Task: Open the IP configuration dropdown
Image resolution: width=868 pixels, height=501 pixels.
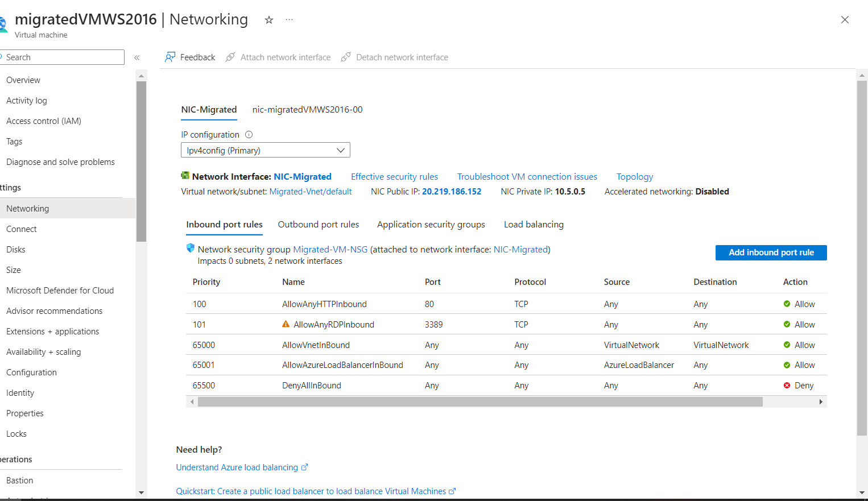Action: [x=266, y=150]
